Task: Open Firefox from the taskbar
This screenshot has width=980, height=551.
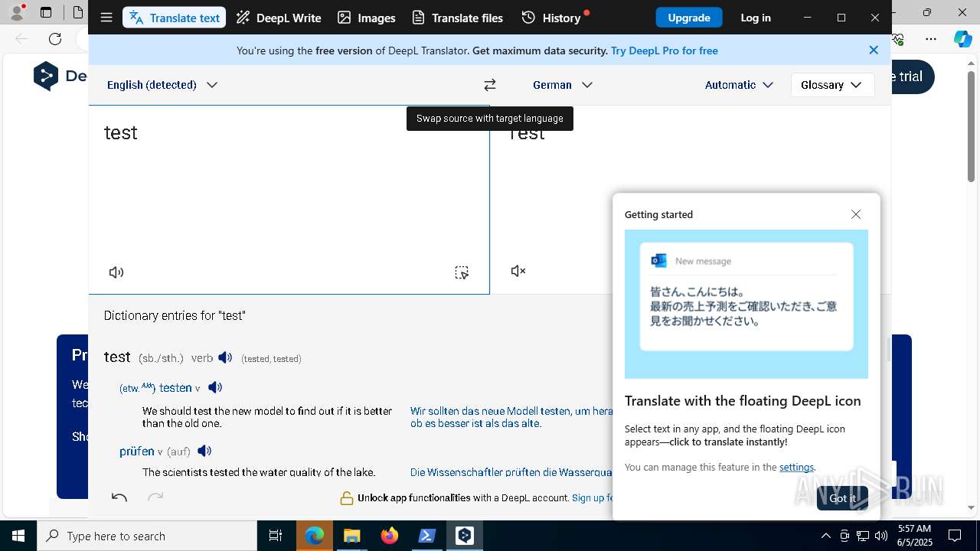Action: click(390, 536)
